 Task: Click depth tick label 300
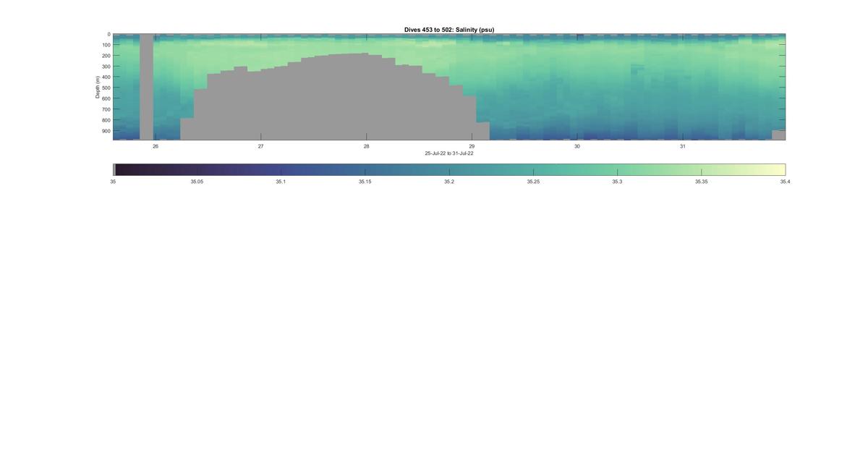[106, 67]
